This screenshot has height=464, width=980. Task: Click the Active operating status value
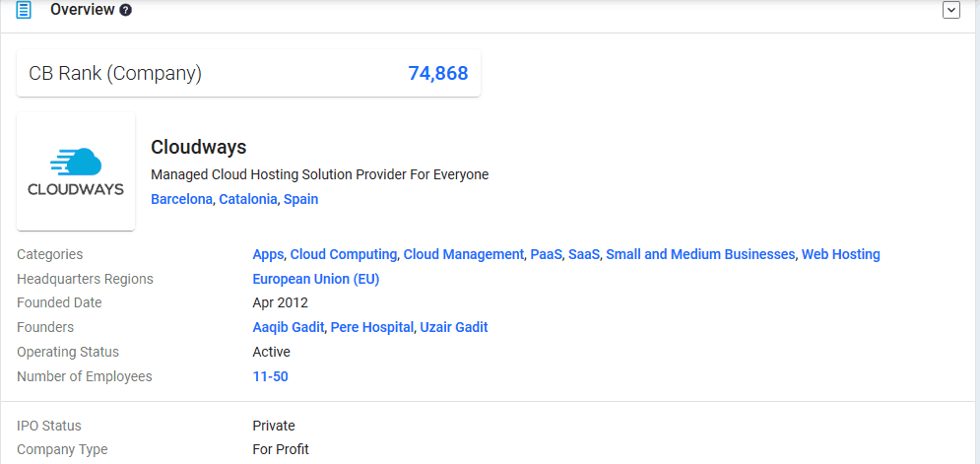(271, 352)
